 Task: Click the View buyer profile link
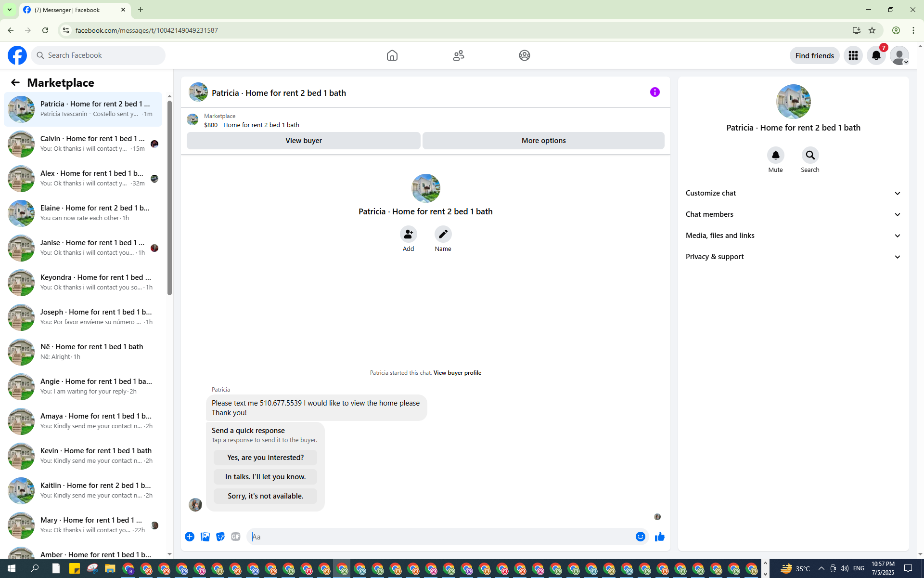(457, 373)
